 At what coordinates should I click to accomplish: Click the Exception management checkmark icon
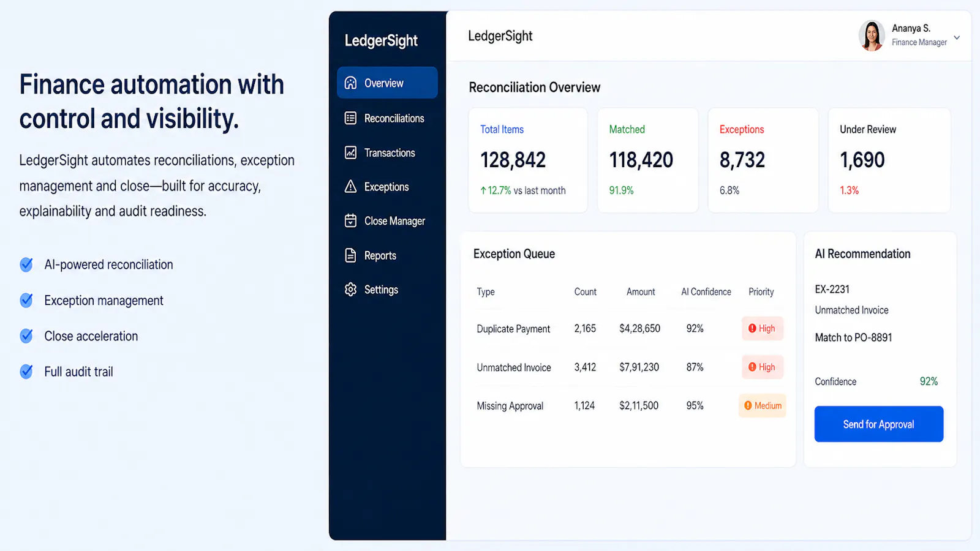pos(26,300)
